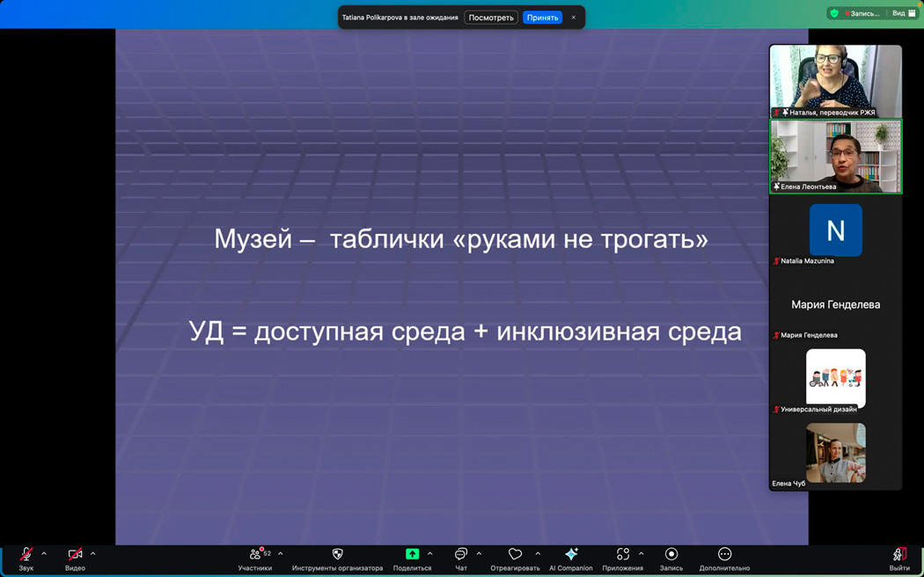The height and width of the screenshot is (577, 924).
Task: Click Посмотреть in the waiting room notification
Action: pyautogui.click(x=490, y=18)
